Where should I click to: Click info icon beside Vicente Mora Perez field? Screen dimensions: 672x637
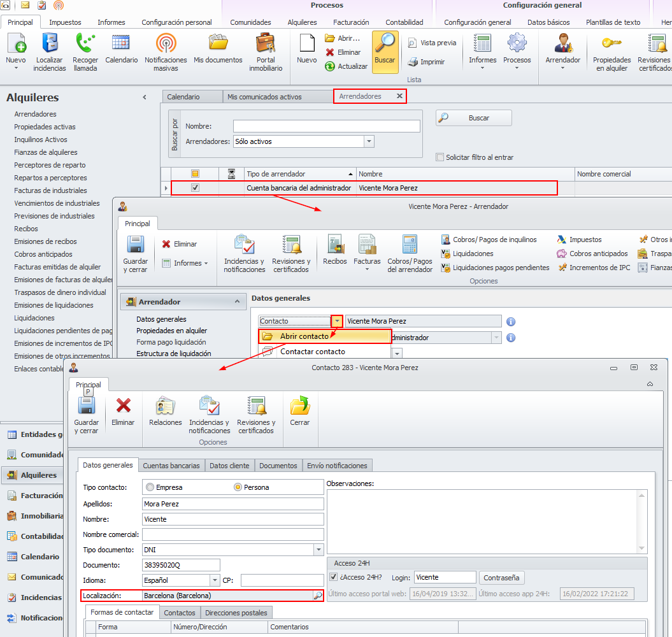[x=510, y=322]
